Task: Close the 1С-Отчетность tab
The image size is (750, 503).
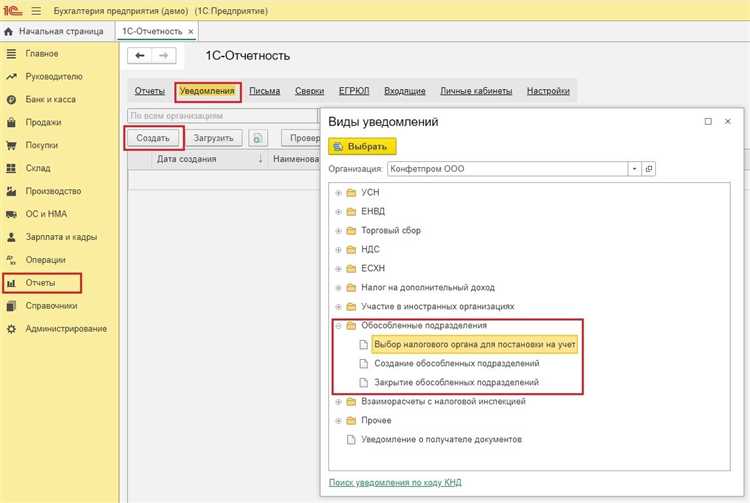Action: pyautogui.click(x=191, y=32)
